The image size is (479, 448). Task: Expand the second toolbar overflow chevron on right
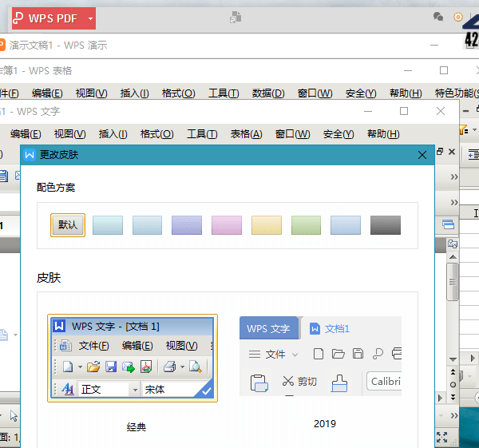tap(454, 200)
